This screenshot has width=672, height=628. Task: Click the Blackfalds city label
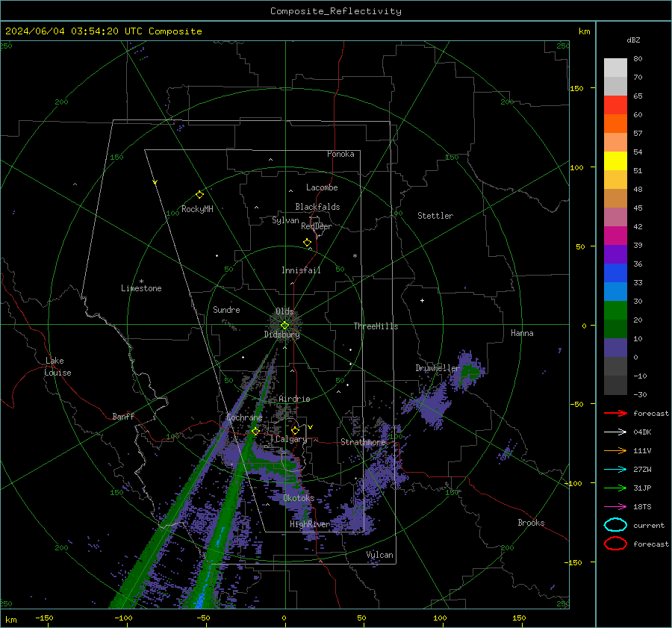[317, 207]
